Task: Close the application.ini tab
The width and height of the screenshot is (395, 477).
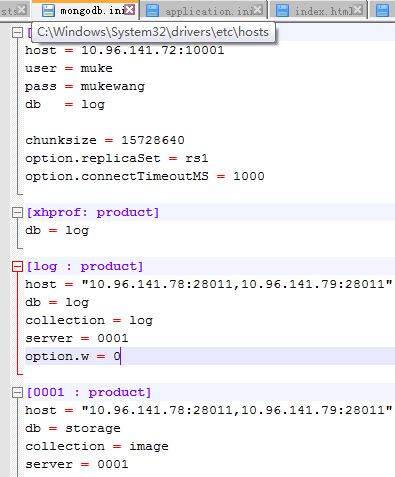Action: coord(257,10)
